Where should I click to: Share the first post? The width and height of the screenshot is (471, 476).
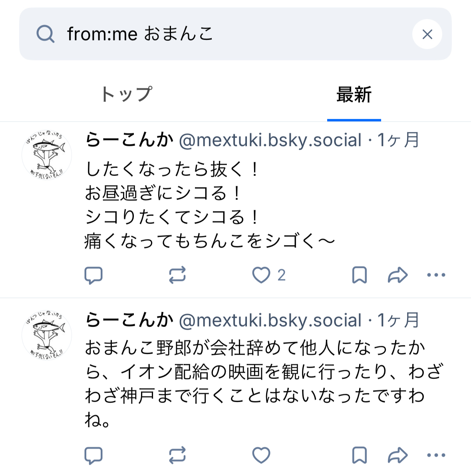(397, 275)
